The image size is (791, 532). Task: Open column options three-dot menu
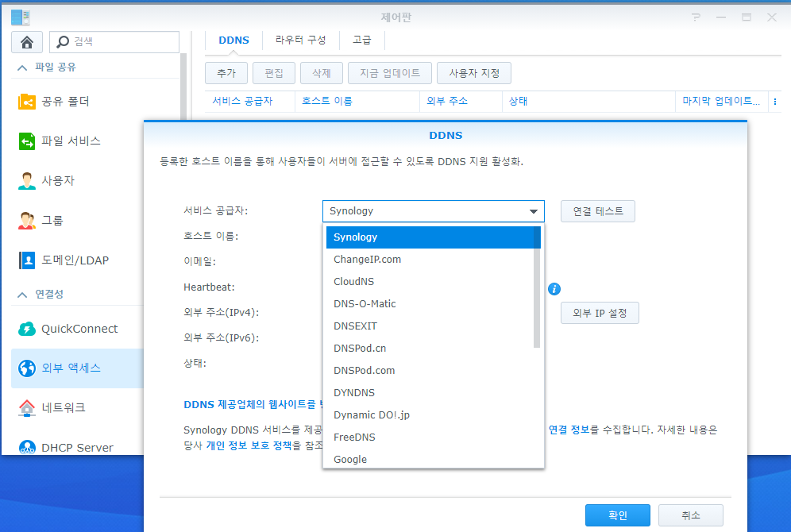[775, 102]
